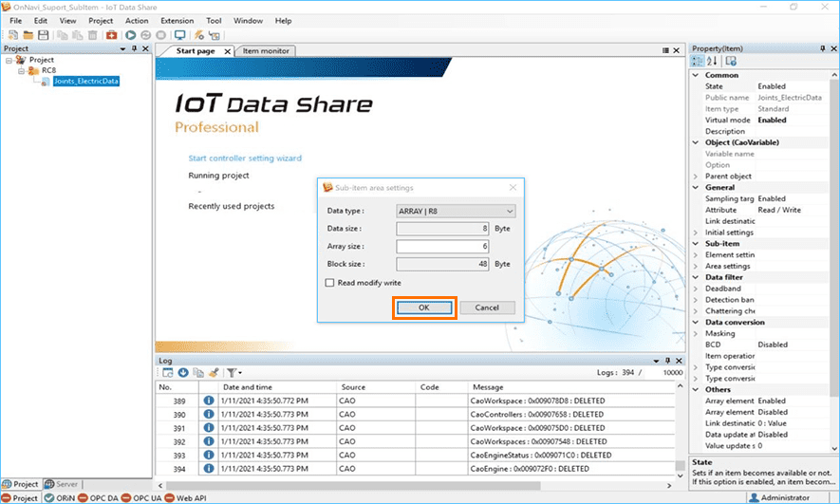
Task: Click the last toolbar icon after wand
Action: click(x=215, y=35)
